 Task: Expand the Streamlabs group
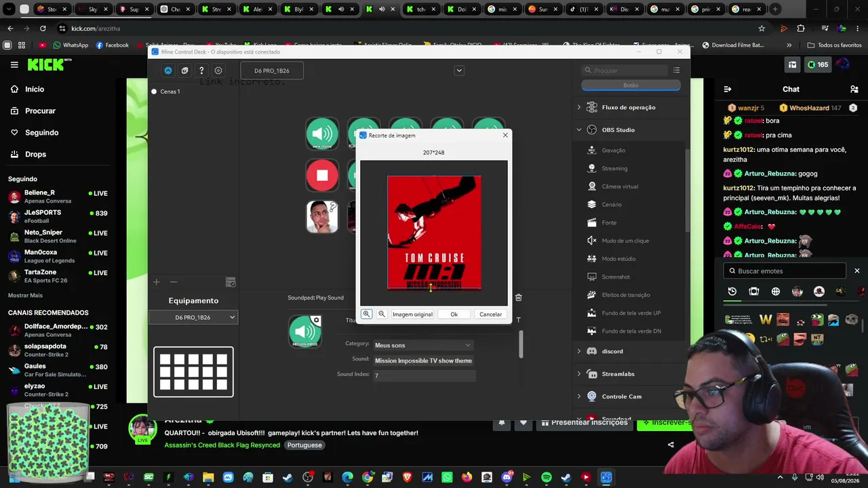[x=578, y=373]
